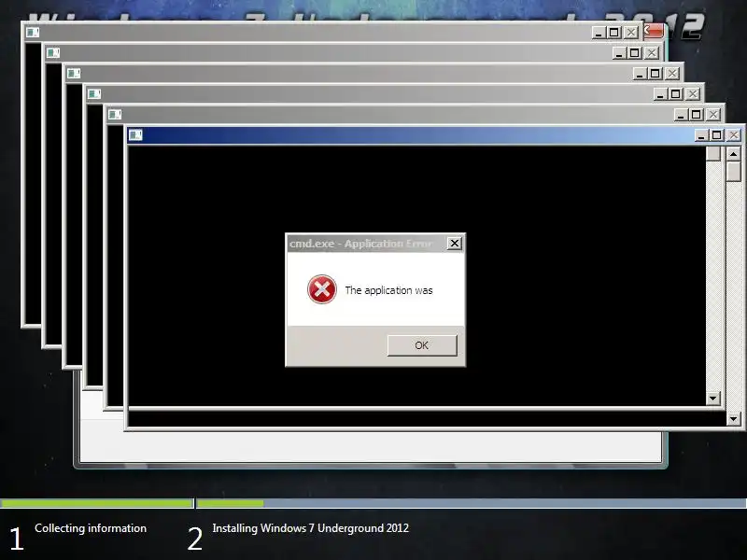
Task: Maximize the rearmost gray cmd window
Action: pos(614,33)
